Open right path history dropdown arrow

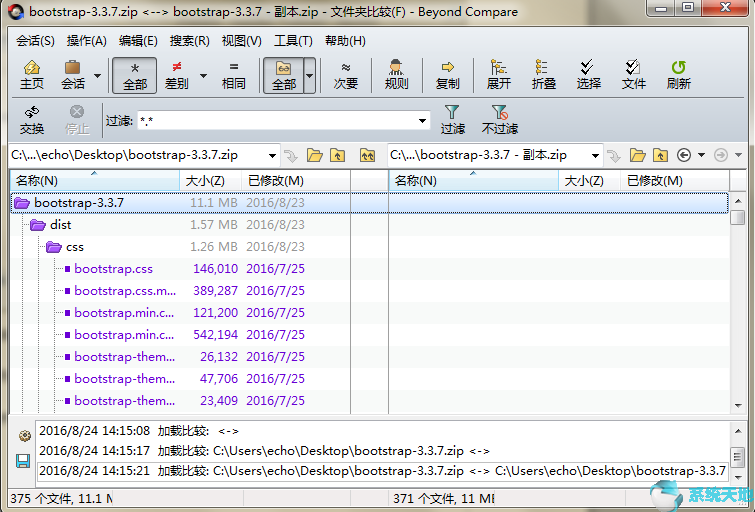coord(595,156)
